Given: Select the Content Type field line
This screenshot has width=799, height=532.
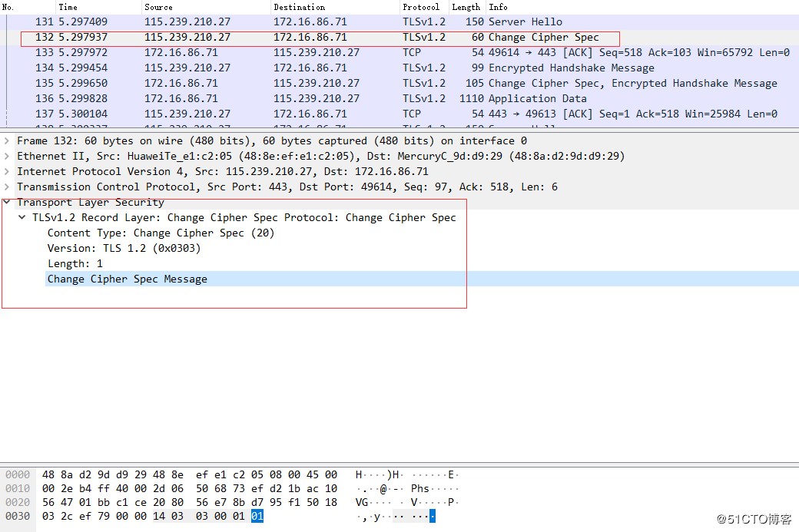Looking at the screenshot, I should click(161, 233).
